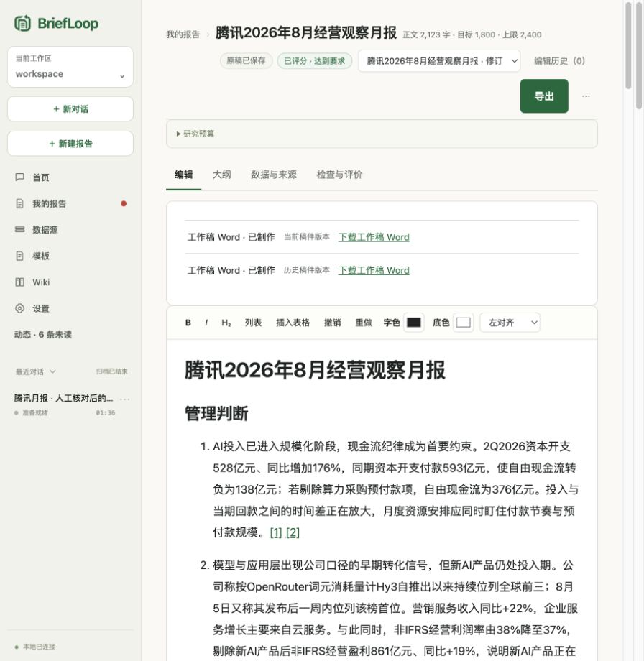
Task: Click 插入表格 in editor toolbar
Action: click(x=293, y=323)
